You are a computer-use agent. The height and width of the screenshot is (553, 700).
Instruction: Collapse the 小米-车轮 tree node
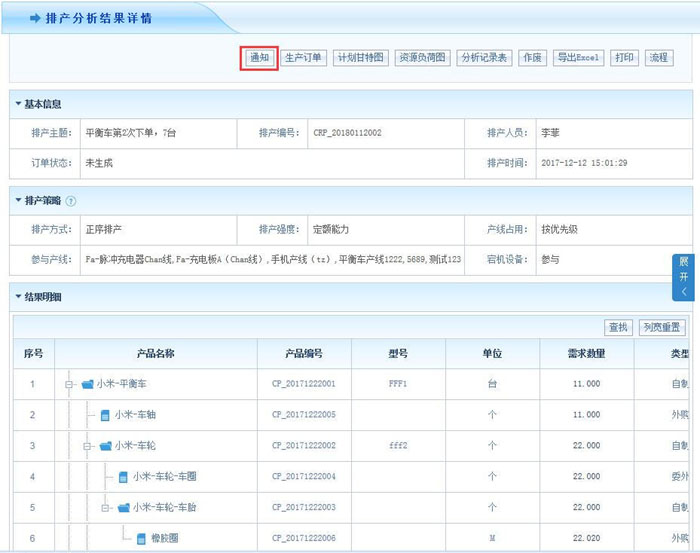coord(87,446)
